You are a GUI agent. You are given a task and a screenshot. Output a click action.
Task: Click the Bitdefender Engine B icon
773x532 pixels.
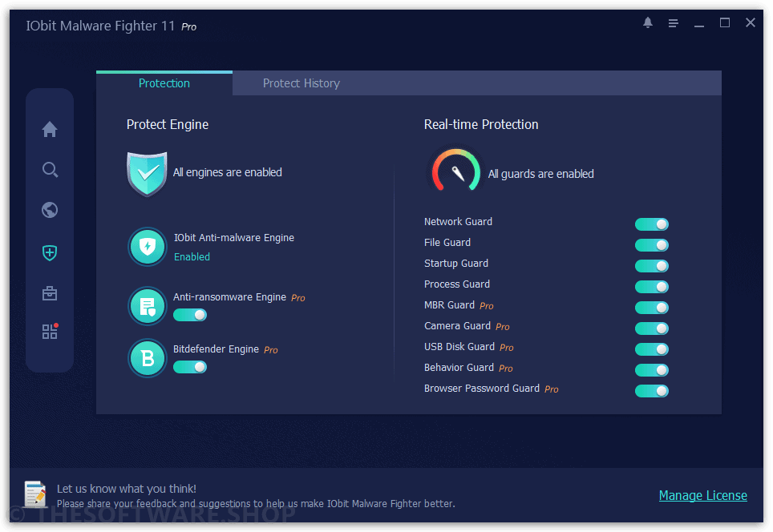(x=148, y=358)
